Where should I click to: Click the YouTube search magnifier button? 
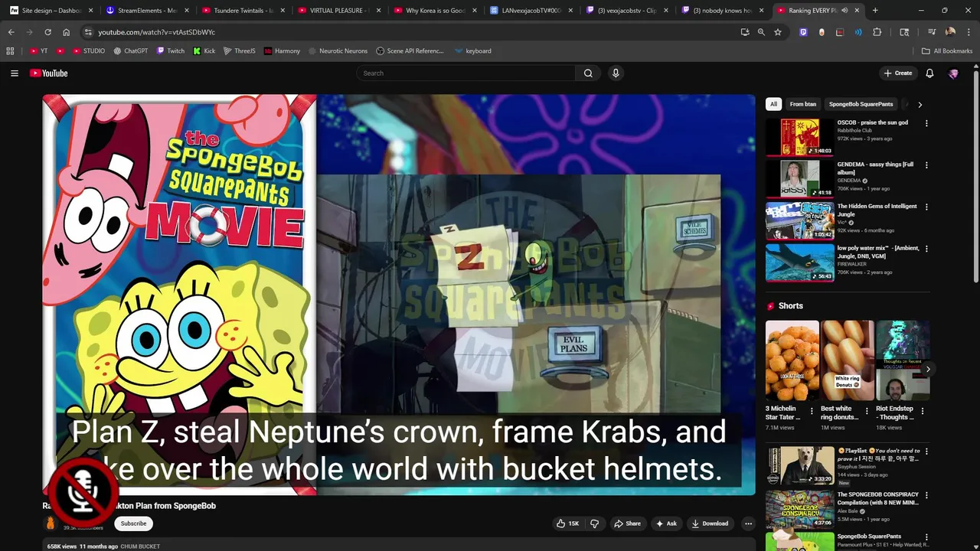(x=588, y=73)
